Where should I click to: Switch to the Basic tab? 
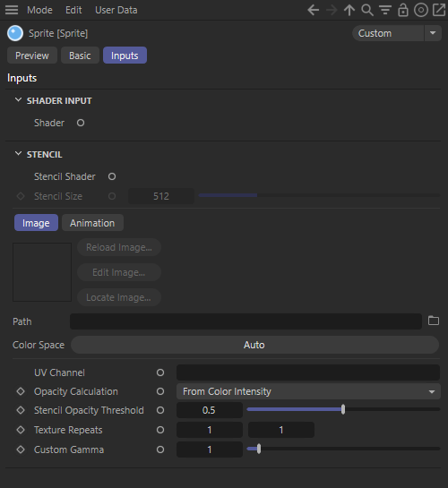[80, 56]
